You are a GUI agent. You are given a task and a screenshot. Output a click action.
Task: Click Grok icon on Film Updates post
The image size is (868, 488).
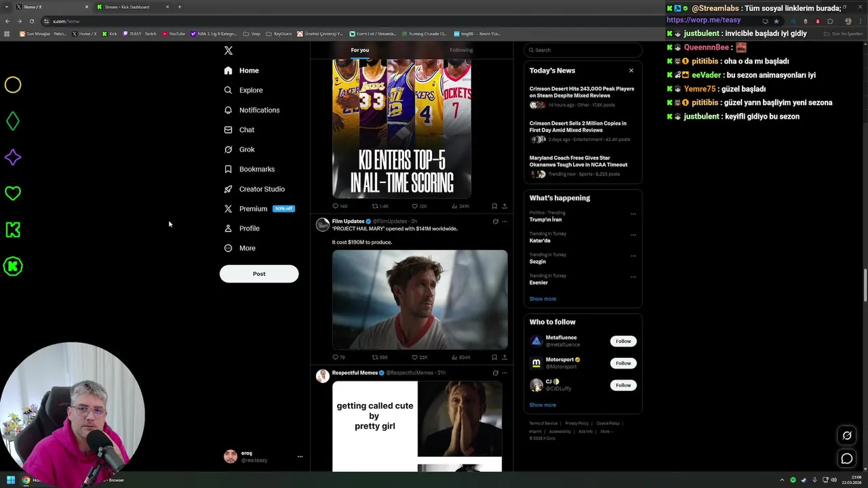495,222
